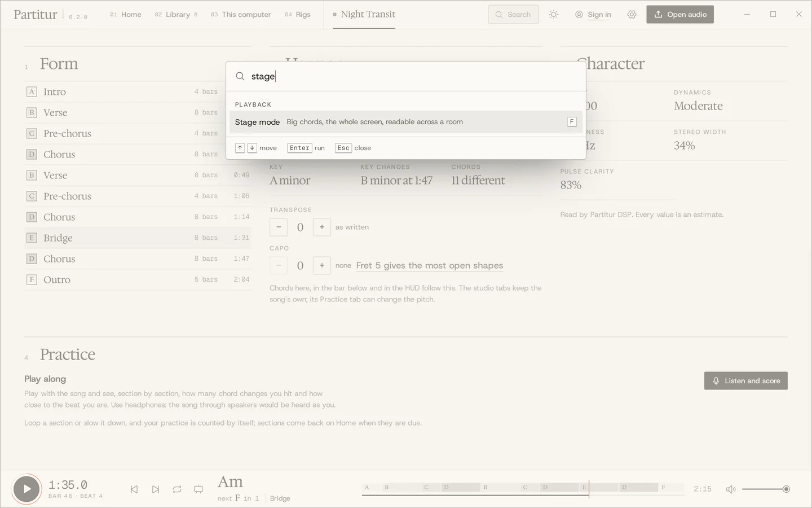The width and height of the screenshot is (812, 508).
Task: Click the Listen and score button
Action: (746, 381)
